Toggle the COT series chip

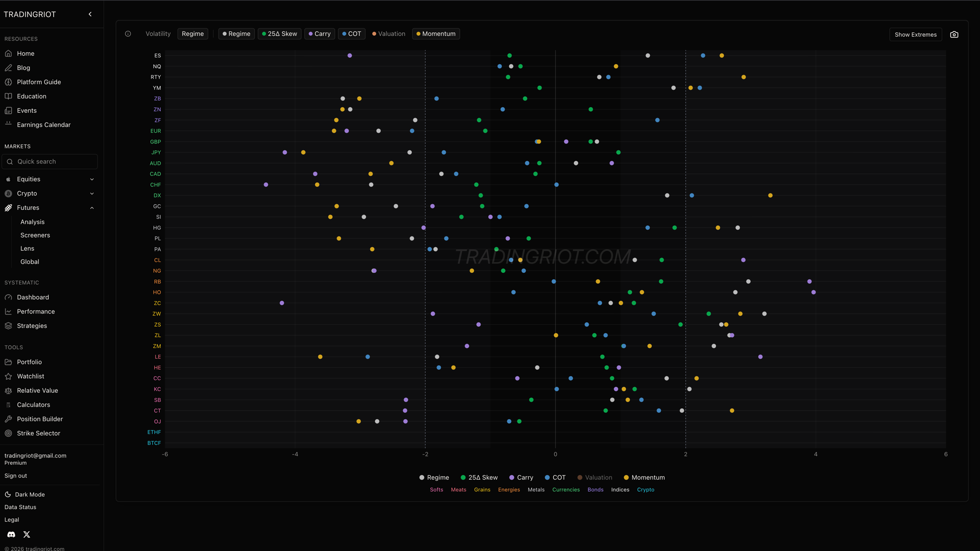coord(351,34)
